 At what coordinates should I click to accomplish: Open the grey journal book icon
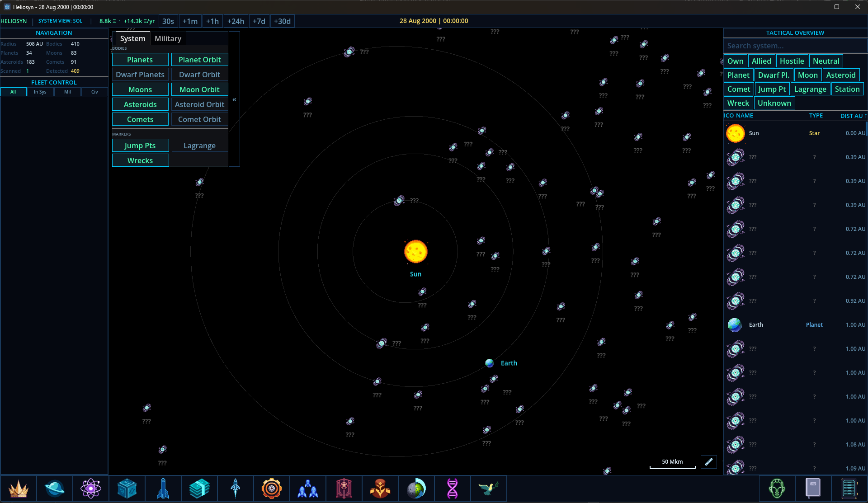[813, 489]
